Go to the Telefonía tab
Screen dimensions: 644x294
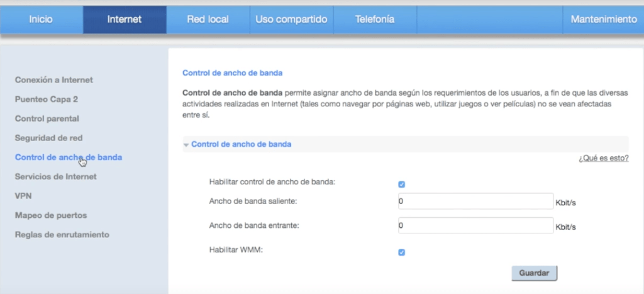374,20
